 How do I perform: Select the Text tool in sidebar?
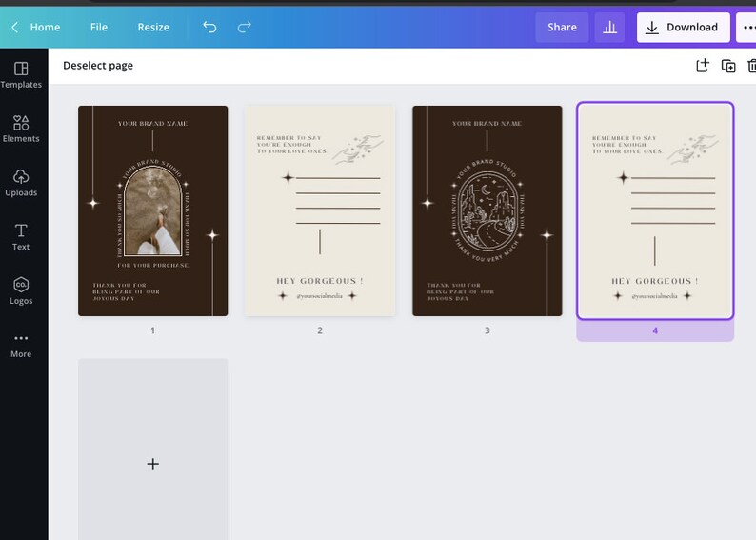(21, 237)
